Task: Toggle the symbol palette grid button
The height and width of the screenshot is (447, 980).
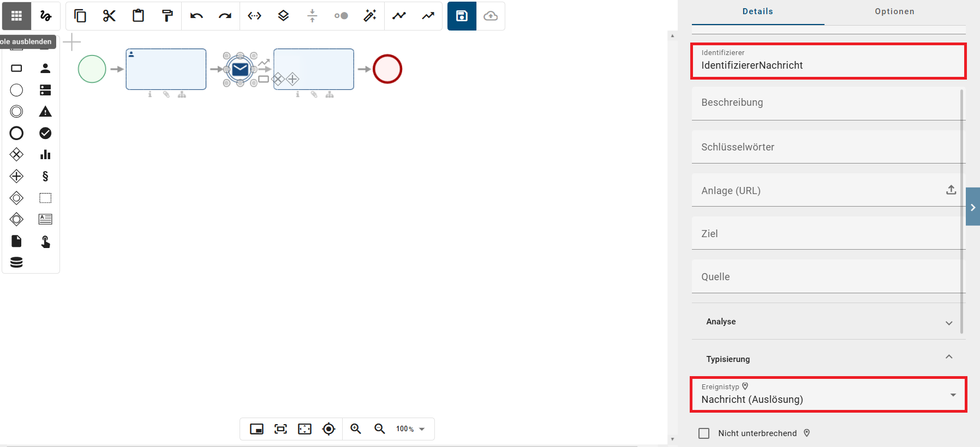Action: [x=16, y=16]
